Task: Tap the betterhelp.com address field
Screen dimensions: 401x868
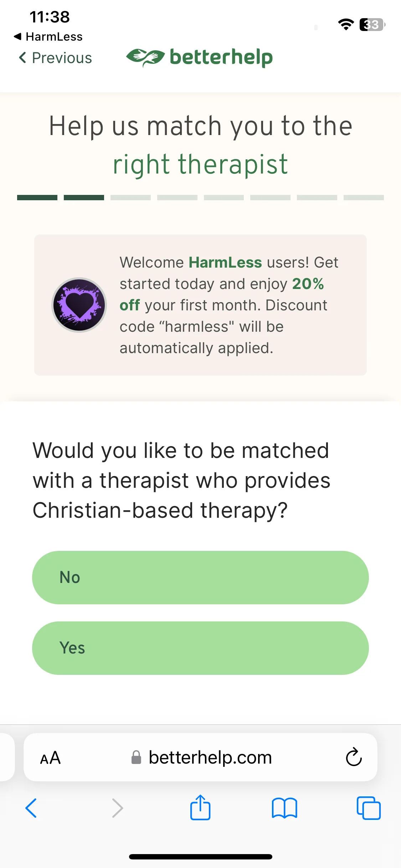Action: click(x=200, y=757)
